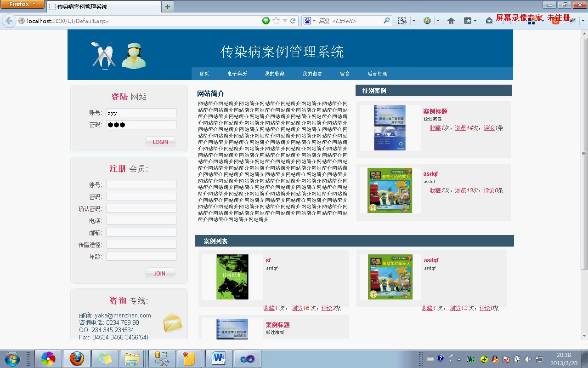
Task: Open blue book cover thumbnail in 特别案例
Action: pyautogui.click(x=390, y=127)
